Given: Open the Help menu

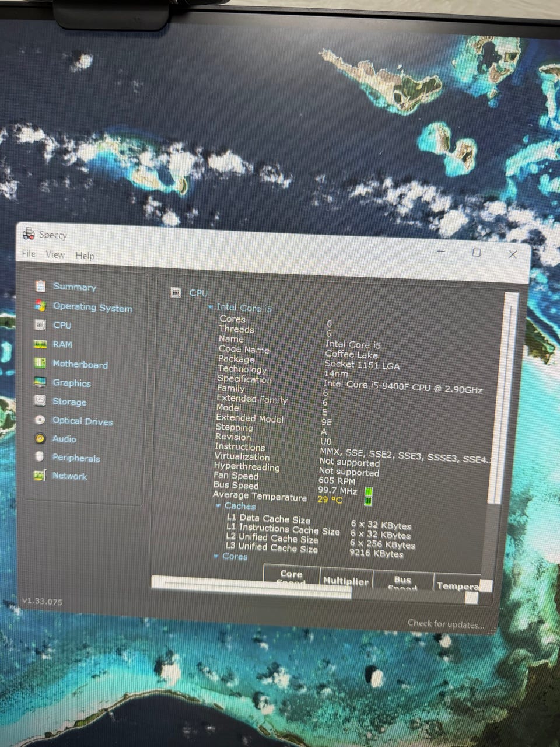Looking at the screenshot, I should pos(85,256).
